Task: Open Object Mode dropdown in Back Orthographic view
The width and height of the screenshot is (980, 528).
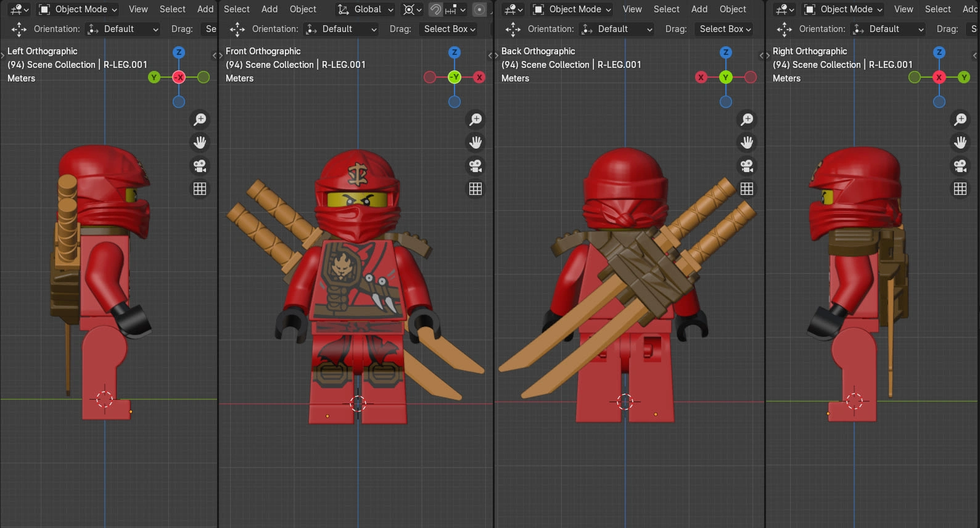Action: coord(572,9)
